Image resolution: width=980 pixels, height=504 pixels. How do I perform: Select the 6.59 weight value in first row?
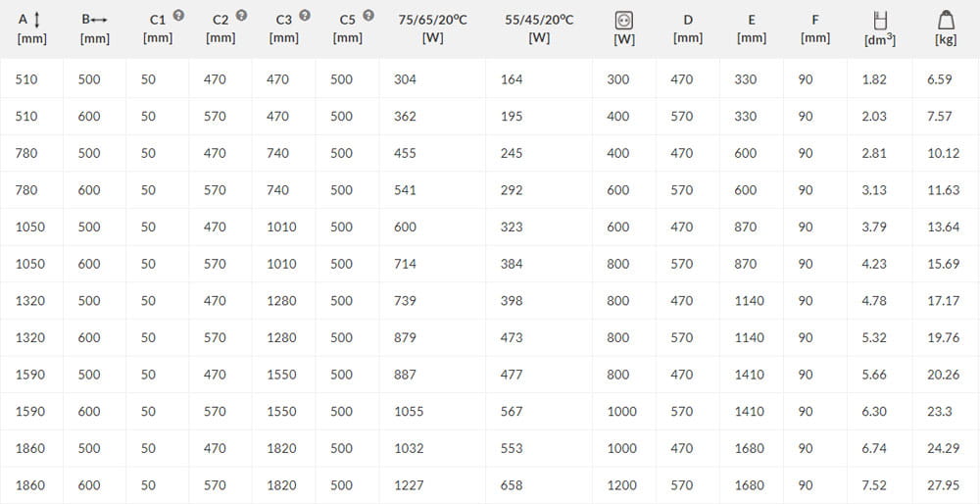[x=939, y=79]
